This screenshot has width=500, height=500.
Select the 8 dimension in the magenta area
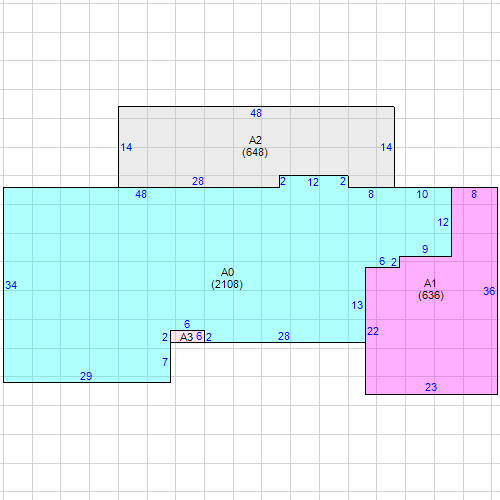(474, 194)
